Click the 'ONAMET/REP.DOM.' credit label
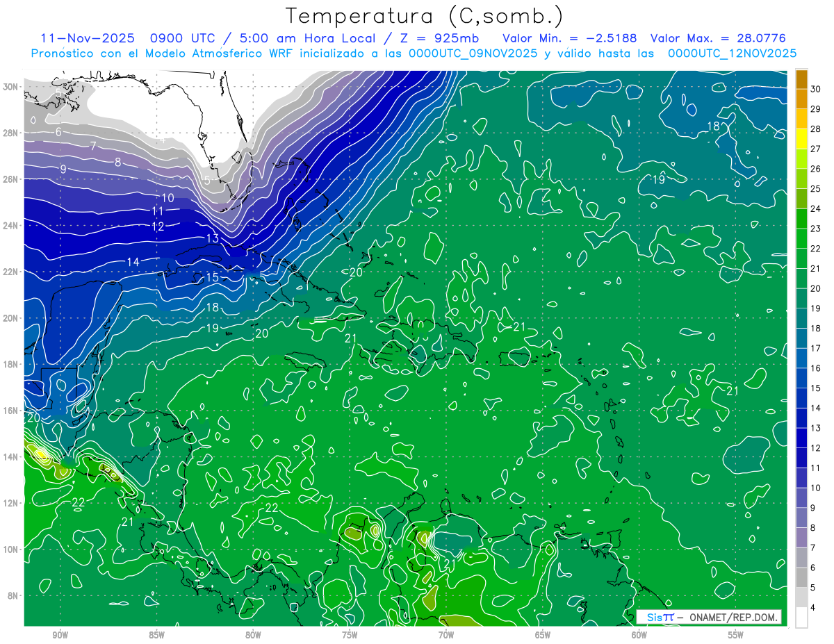 [x=731, y=617]
